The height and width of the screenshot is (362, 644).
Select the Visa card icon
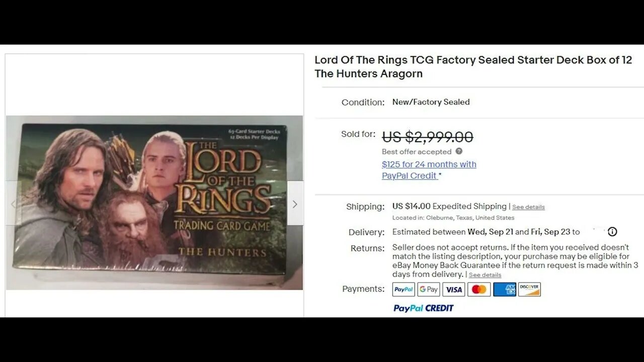(x=454, y=289)
